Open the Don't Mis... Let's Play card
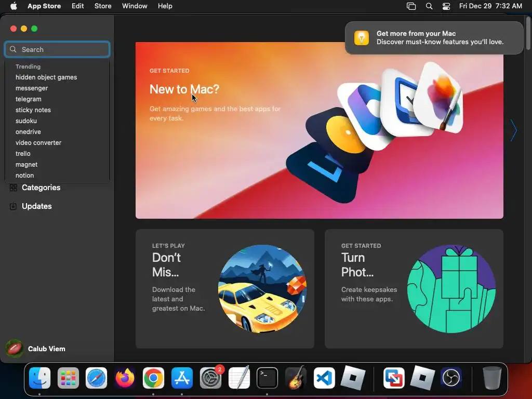Image resolution: width=532 pixels, height=399 pixels. 225,289
